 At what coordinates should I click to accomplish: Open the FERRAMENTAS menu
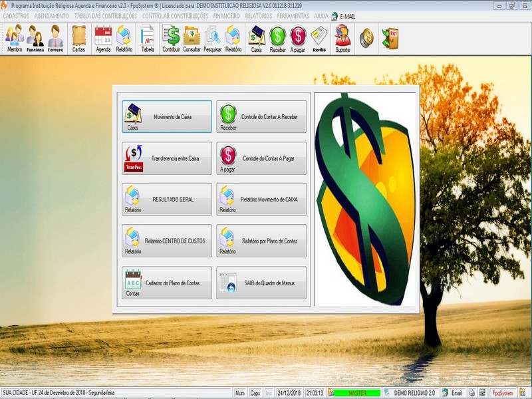click(x=293, y=16)
